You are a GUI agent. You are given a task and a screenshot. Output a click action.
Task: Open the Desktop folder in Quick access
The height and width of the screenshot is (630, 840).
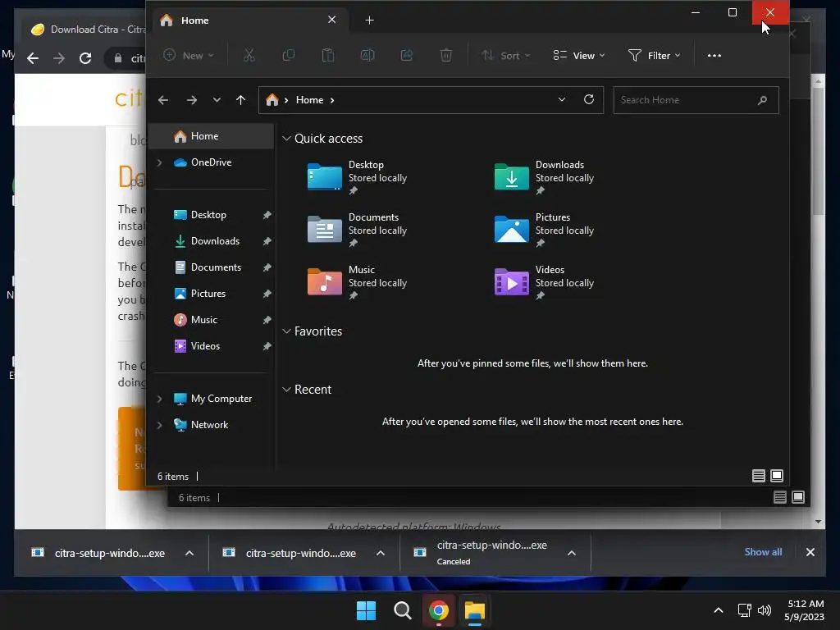click(x=358, y=177)
